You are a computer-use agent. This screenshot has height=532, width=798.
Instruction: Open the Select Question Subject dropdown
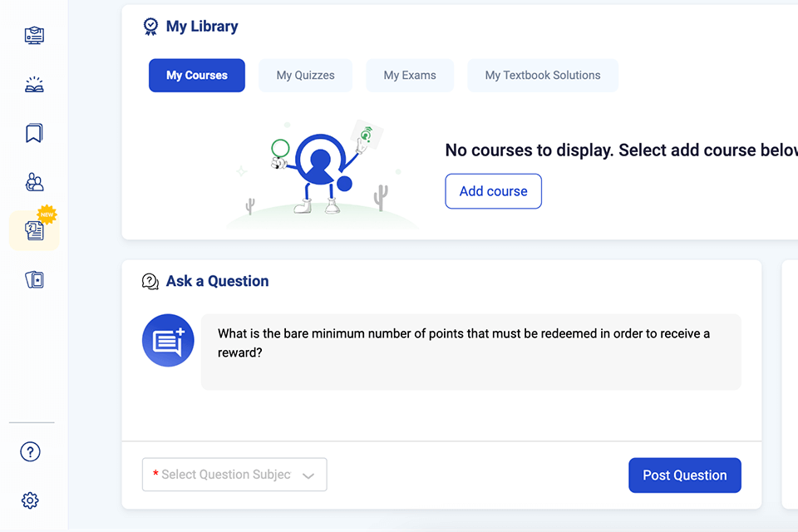coord(226,475)
